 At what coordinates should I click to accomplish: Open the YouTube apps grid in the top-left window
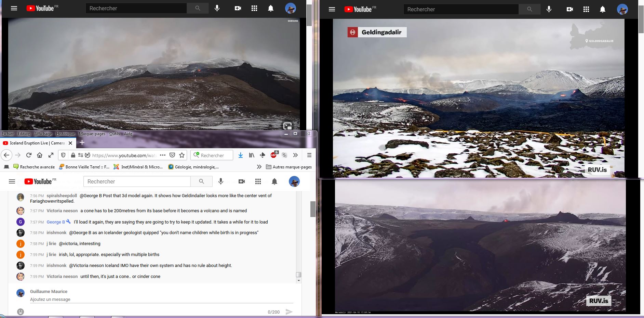click(254, 8)
